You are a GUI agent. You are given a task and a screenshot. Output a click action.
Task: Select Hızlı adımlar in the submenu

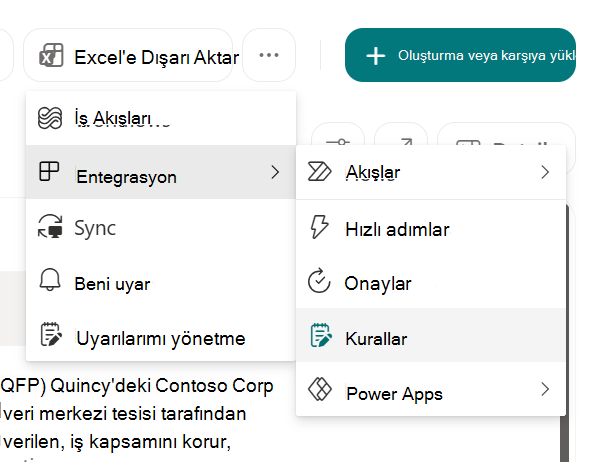431,229
